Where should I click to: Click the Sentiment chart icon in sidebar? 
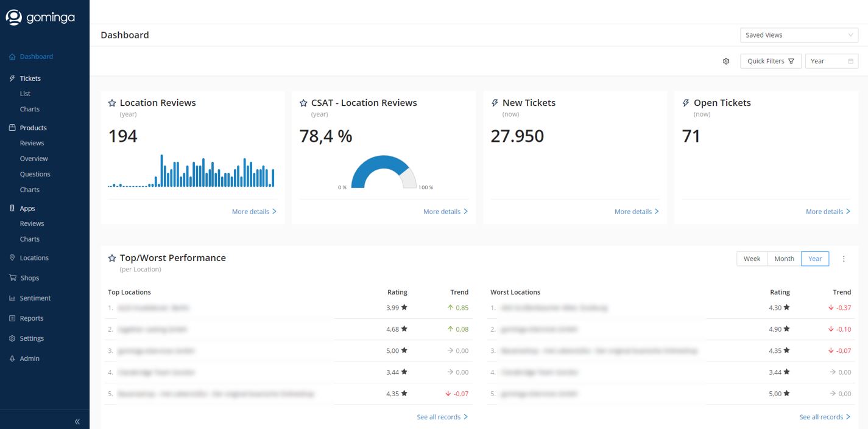coord(12,298)
